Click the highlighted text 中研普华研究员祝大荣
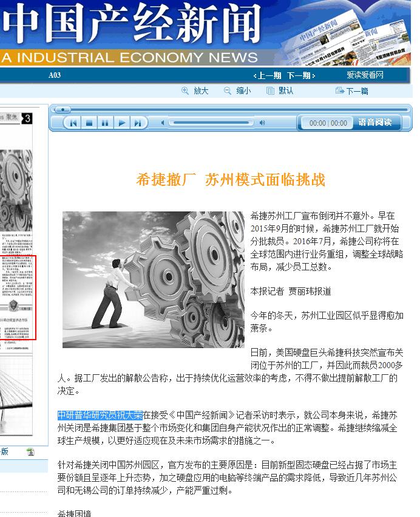The height and width of the screenshot is (517, 420). click(x=100, y=415)
